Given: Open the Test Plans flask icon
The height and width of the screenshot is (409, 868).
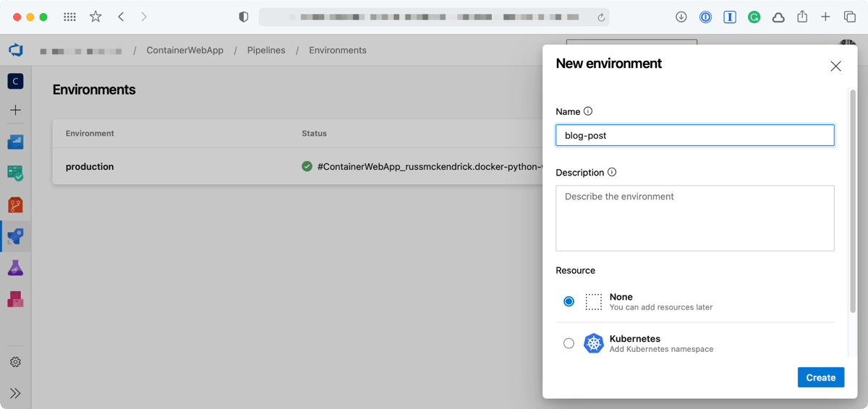Looking at the screenshot, I should tap(15, 268).
